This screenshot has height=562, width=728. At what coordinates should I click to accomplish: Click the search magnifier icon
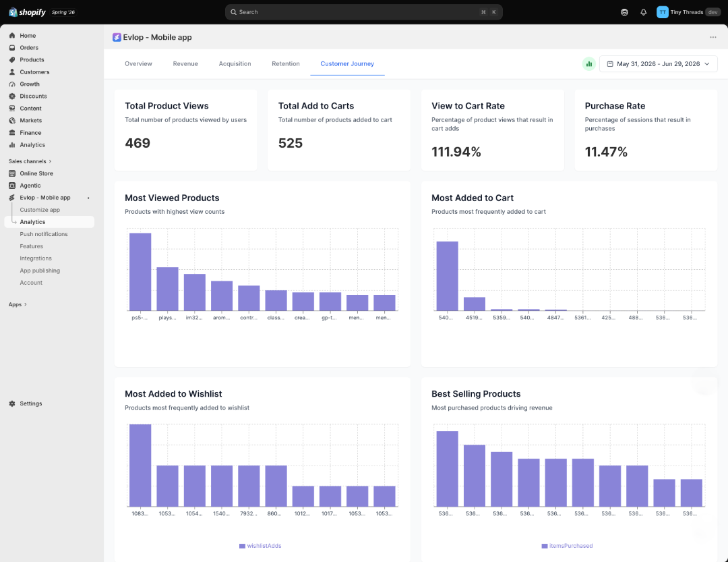pyautogui.click(x=233, y=12)
